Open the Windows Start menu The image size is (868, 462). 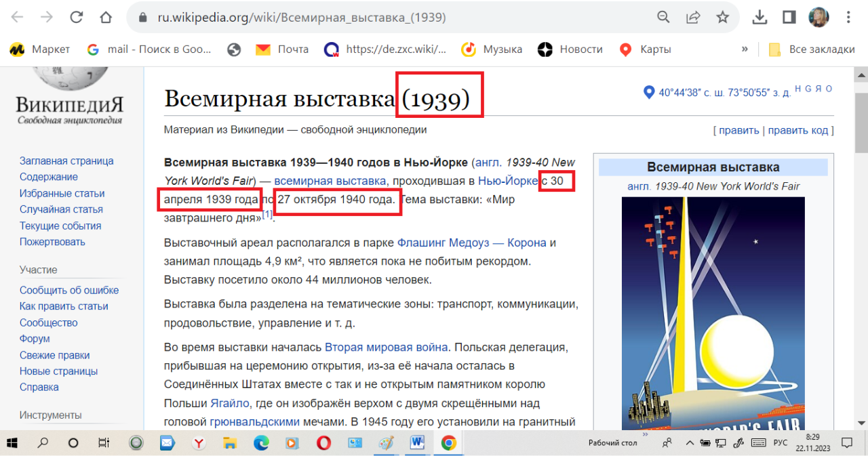click(12, 443)
